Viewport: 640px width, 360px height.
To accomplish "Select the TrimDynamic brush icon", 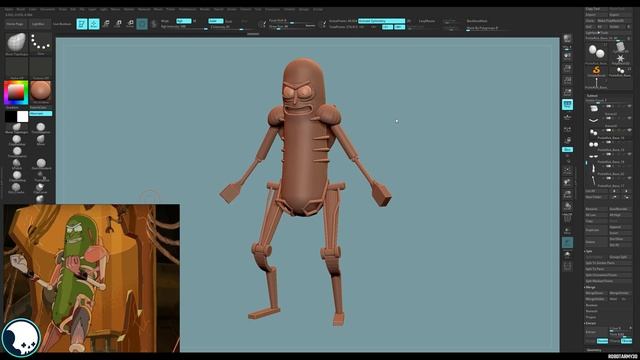I will [17, 153].
